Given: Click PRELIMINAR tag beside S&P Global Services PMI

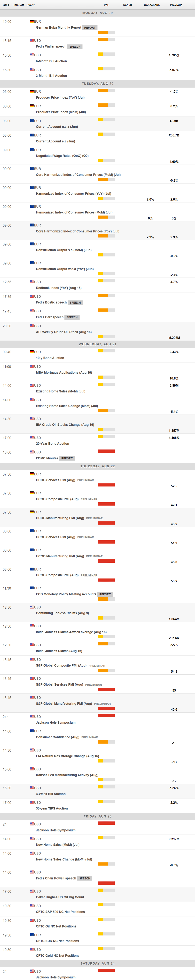Looking at the screenshot, I should click(x=93, y=684).
